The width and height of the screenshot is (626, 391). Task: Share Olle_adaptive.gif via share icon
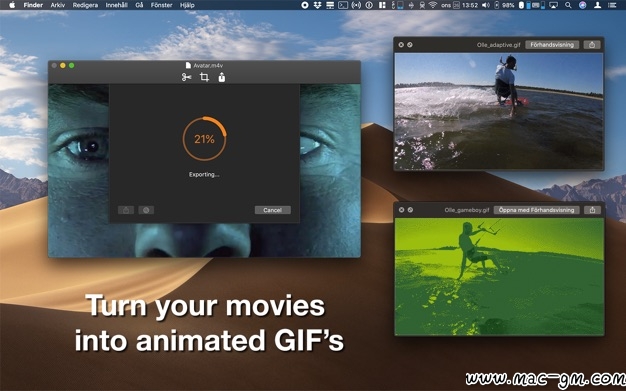click(592, 45)
